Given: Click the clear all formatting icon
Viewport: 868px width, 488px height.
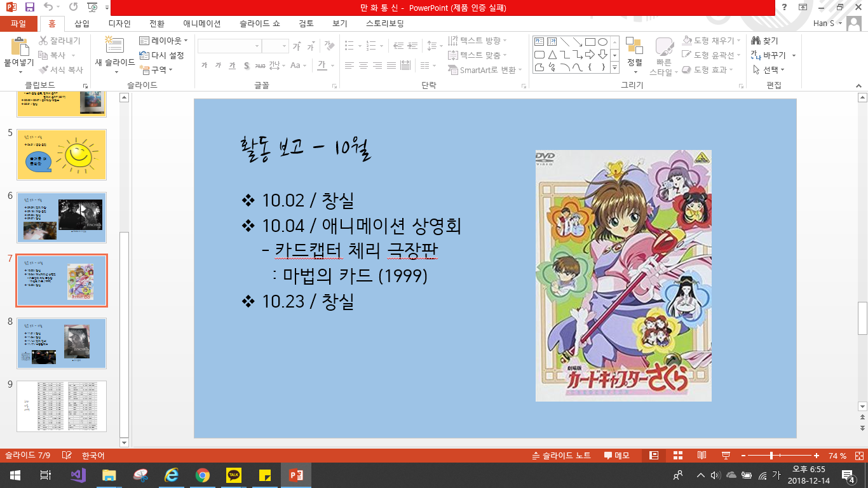Looking at the screenshot, I should click(329, 46).
